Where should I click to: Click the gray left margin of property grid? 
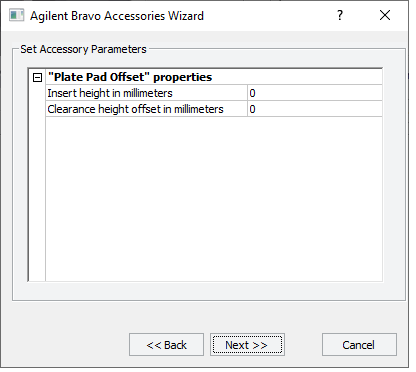click(x=37, y=182)
